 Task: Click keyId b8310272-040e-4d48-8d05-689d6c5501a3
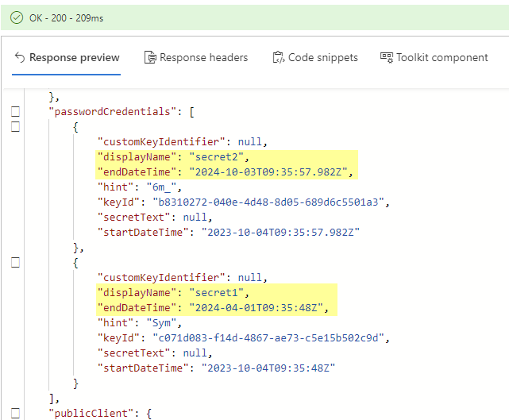coord(268,202)
